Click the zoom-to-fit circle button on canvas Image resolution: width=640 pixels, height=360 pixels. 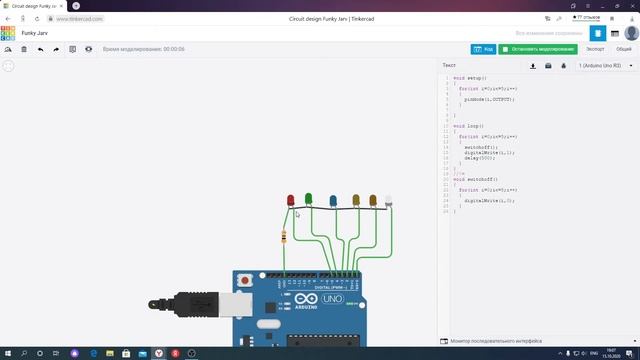pyautogui.click(x=8, y=66)
